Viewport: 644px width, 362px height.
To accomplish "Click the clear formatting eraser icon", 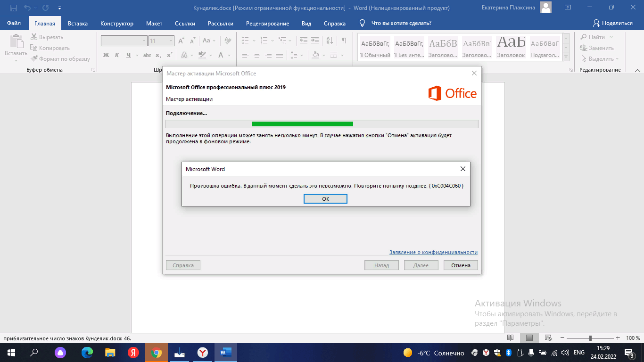I will click(228, 41).
